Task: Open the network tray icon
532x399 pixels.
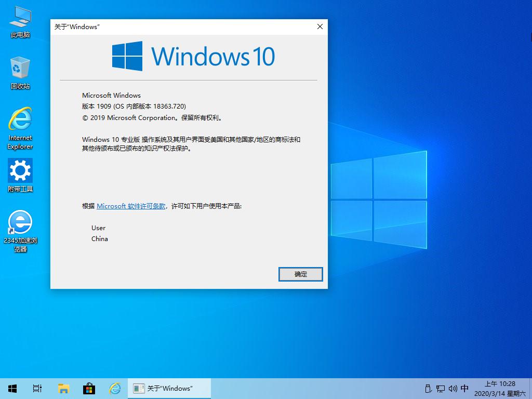Action: (441, 389)
